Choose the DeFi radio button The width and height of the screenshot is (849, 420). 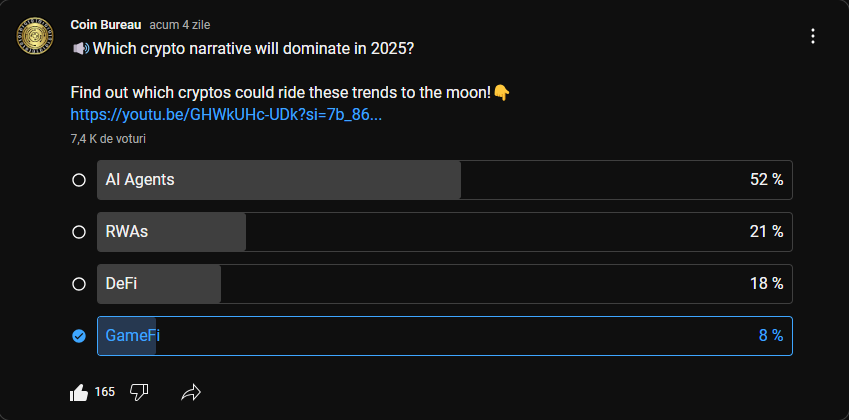pyautogui.click(x=79, y=284)
